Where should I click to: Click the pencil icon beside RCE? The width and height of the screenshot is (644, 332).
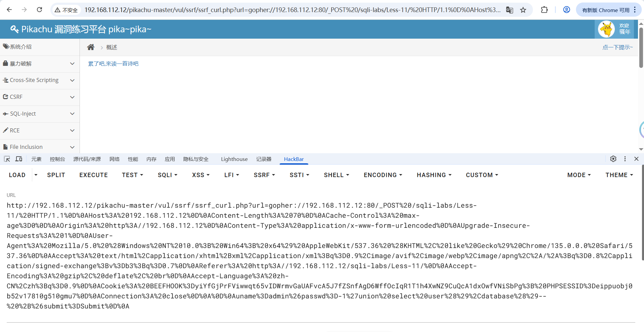tap(5, 130)
